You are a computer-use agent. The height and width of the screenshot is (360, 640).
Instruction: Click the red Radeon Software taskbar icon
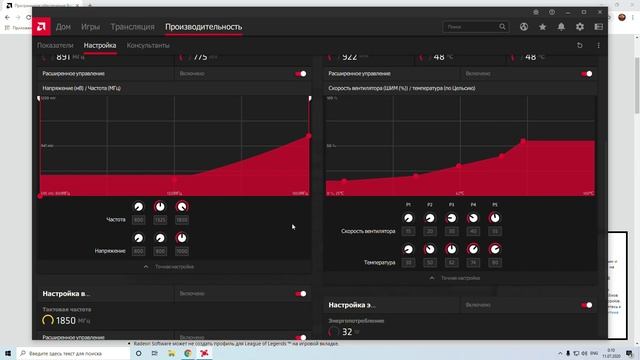(x=204, y=353)
